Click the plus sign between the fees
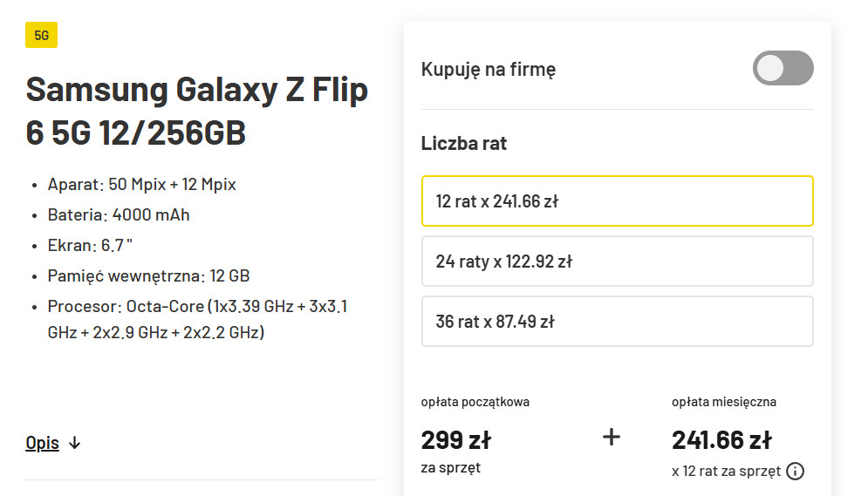The image size is (868, 496). [x=612, y=437]
